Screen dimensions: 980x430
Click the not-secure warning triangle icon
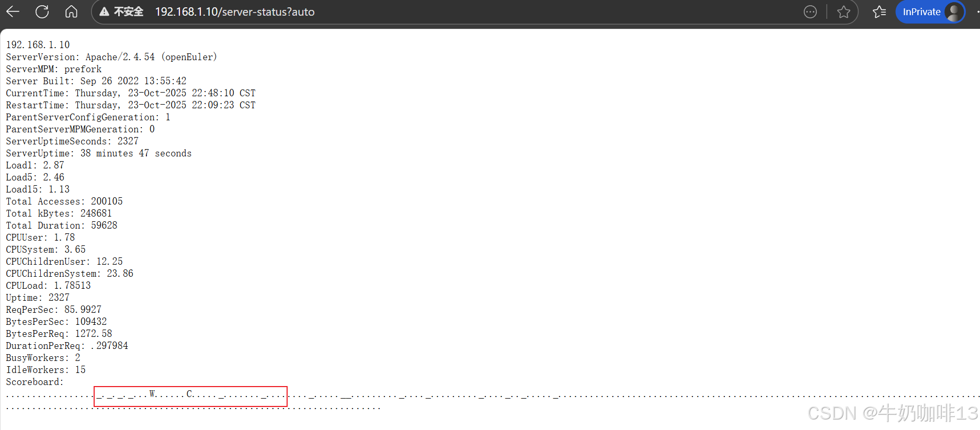pyautogui.click(x=105, y=12)
